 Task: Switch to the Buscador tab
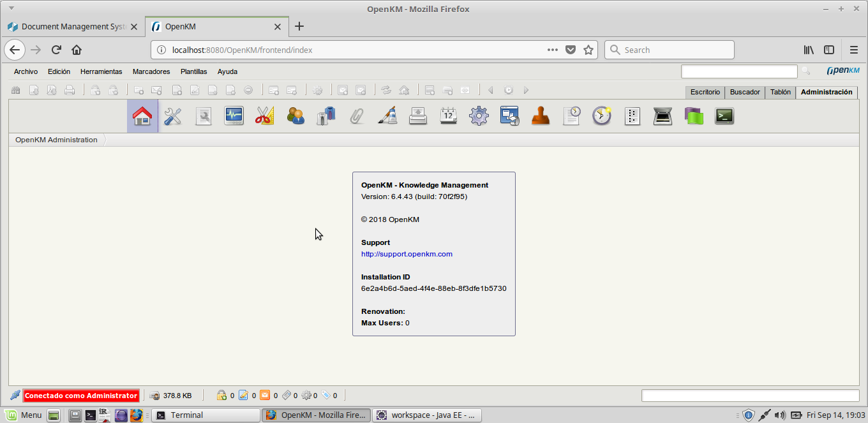coord(745,92)
